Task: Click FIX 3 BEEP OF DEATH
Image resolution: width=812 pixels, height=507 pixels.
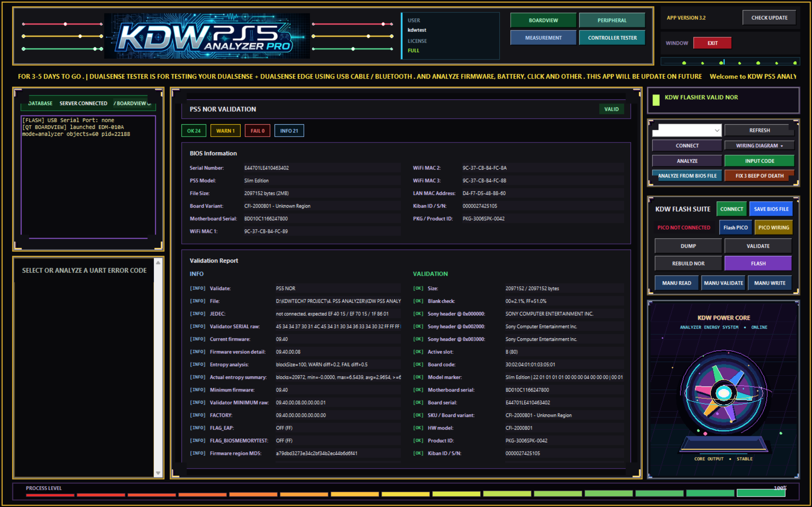Action: point(759,175)
